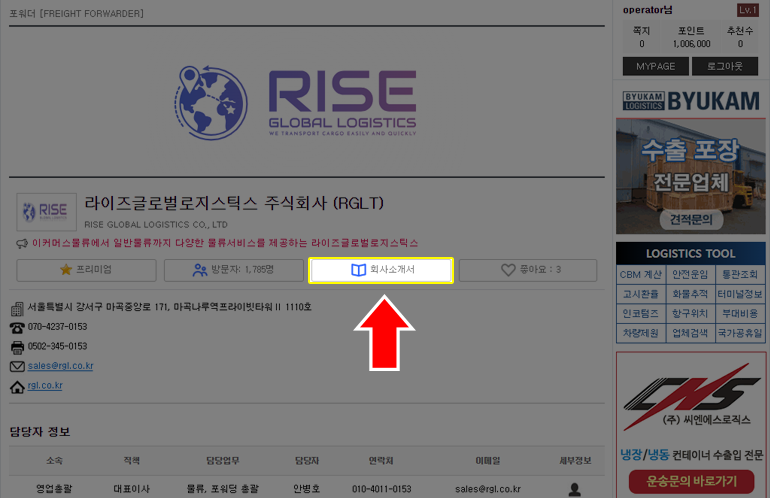Viewport: 770px width, 498px height.
Task: Open contact details person icon for 안병호
Action: tap(574, 489)
